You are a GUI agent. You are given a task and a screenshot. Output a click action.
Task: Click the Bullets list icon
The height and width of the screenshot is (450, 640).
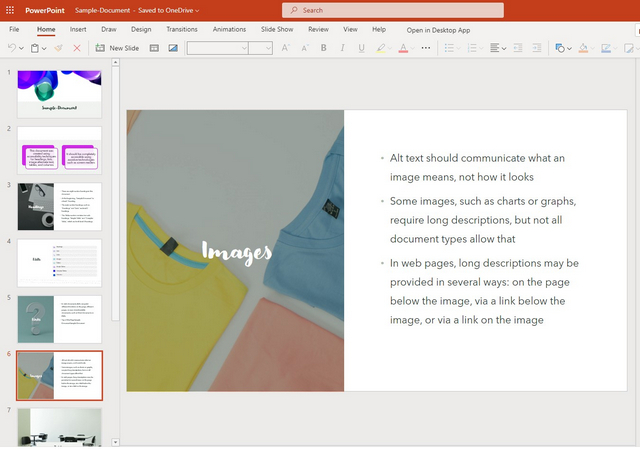click(x=449, y=48)
